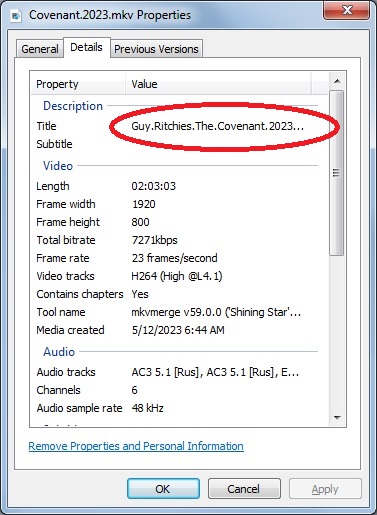Click the file icon in title bar
Image resolution: width=377 pixels, height=515 pixels.
tap(16, 16)
